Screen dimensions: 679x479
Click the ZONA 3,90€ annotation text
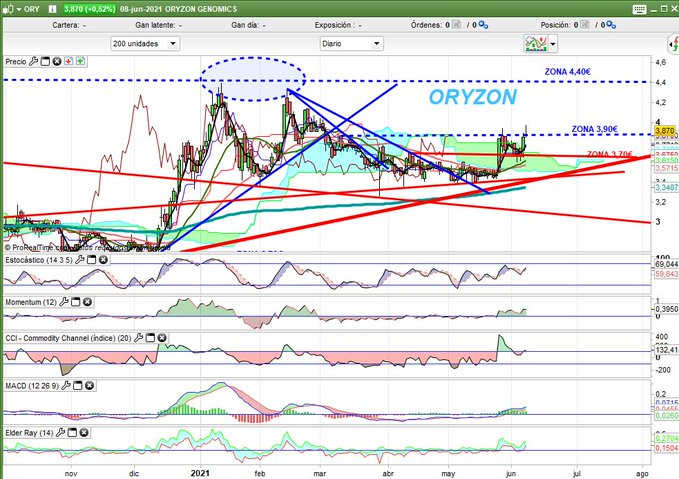point(595,129)
